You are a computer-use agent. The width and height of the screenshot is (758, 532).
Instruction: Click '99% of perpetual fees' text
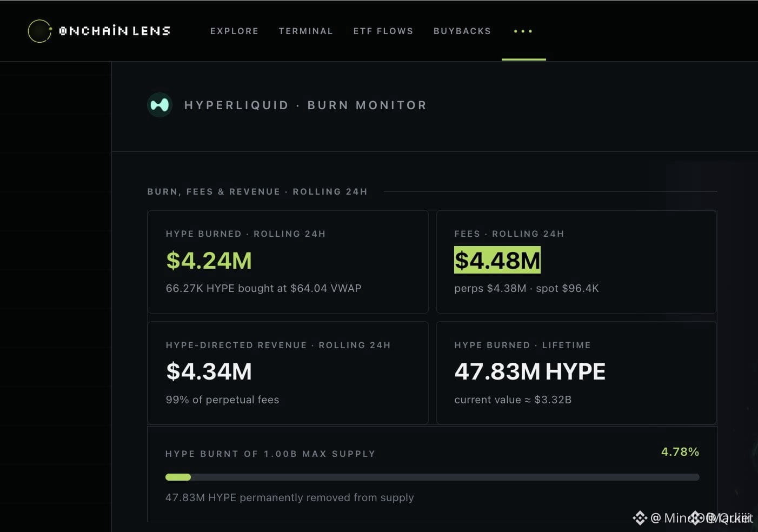(x=223, y=400)
